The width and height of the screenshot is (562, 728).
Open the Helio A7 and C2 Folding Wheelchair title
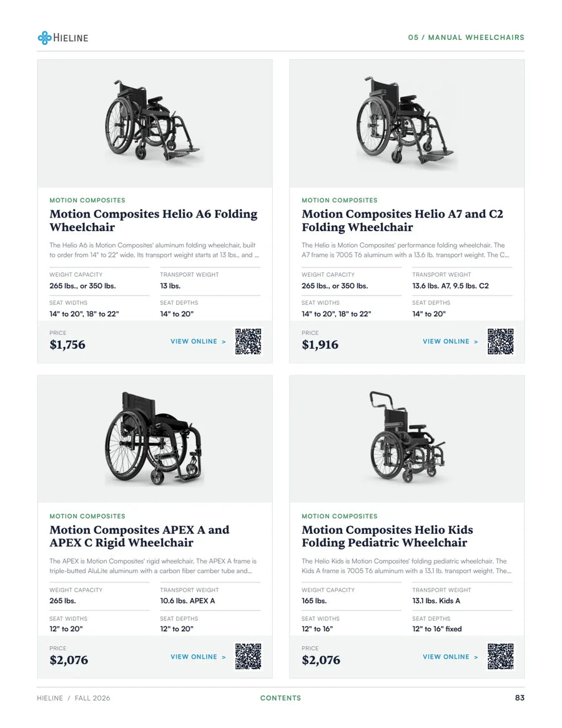402,221
